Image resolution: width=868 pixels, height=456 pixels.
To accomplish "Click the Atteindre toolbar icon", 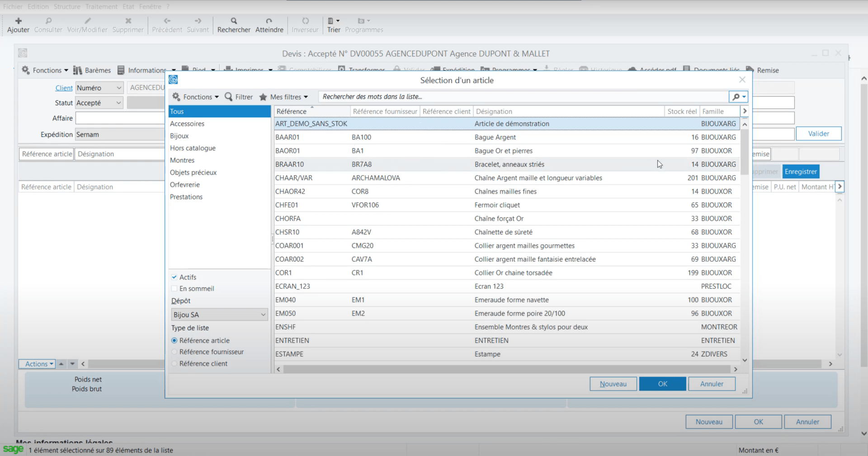I will 269,21.
